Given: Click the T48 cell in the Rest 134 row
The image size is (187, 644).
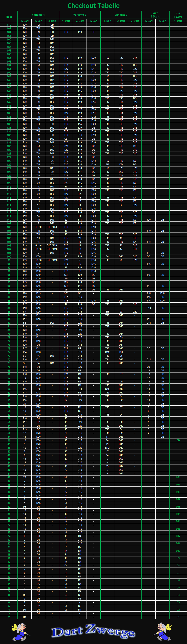Looking at the screenshot, I should (x=121, y=132).
